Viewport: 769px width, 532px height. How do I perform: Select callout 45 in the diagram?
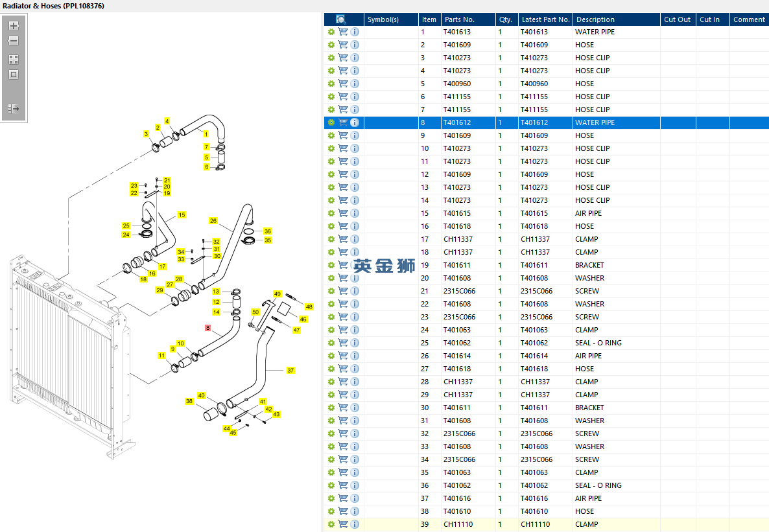tap(233, 433)
